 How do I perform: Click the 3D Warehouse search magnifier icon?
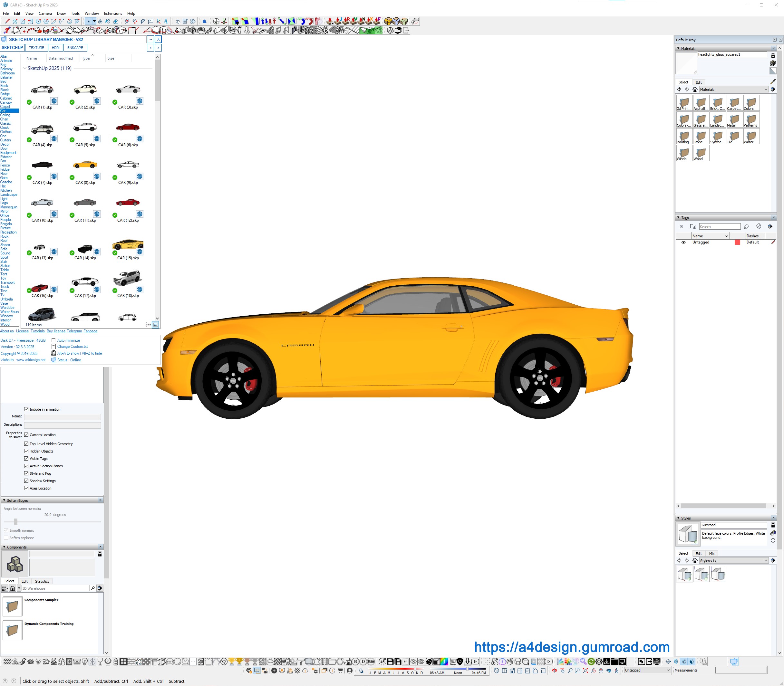93,588
